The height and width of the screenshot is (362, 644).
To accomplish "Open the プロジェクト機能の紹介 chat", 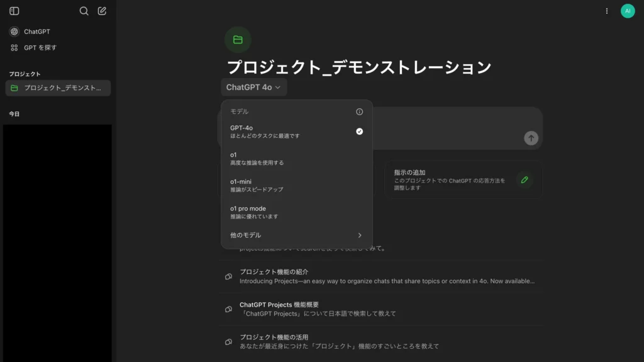I will click(x=380, y=276).
